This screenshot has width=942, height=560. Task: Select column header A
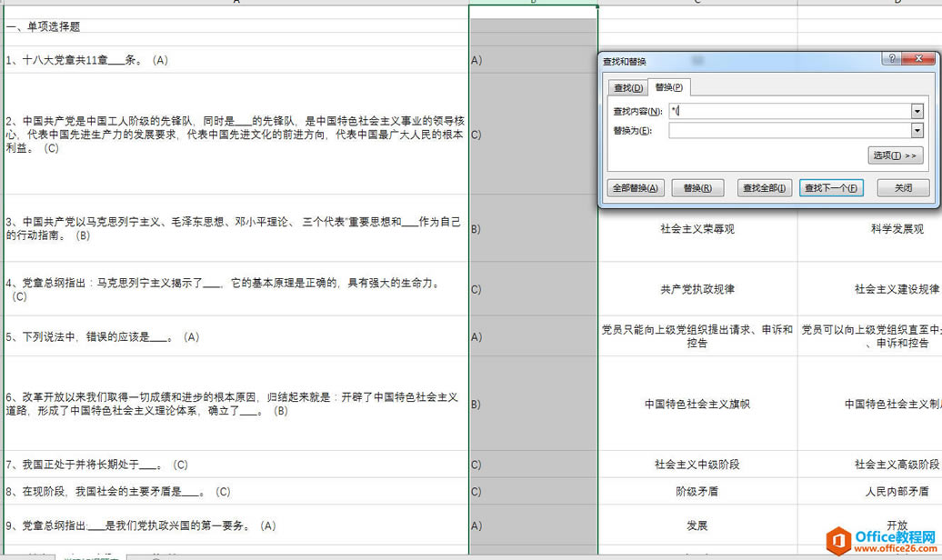tap(236, 3)
